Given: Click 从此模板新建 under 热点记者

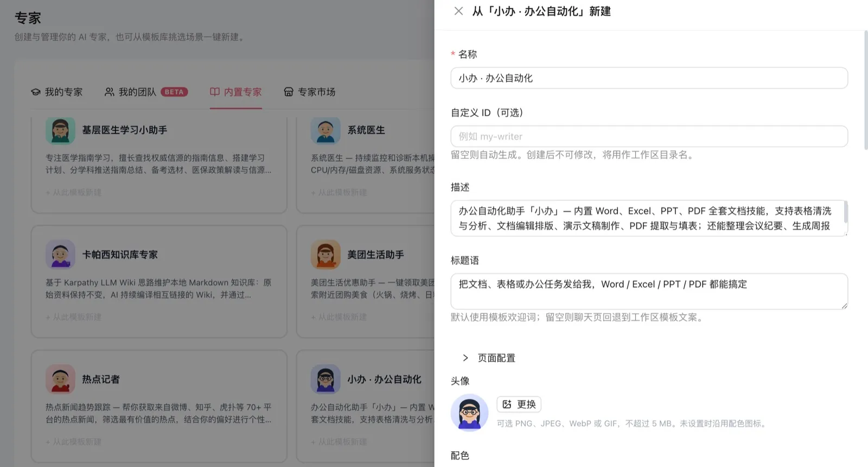Looking at the screenshot, I should [74, 441].
